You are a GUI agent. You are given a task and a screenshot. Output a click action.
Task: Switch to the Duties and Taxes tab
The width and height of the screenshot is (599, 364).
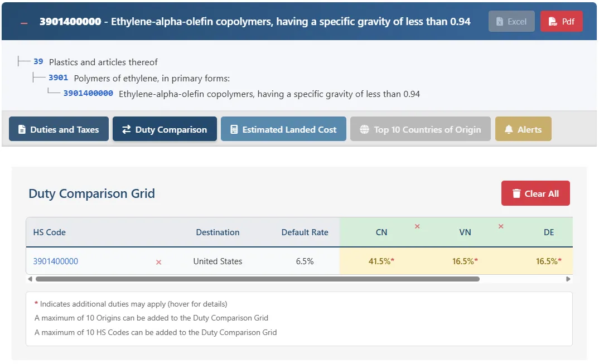(59, 129)
